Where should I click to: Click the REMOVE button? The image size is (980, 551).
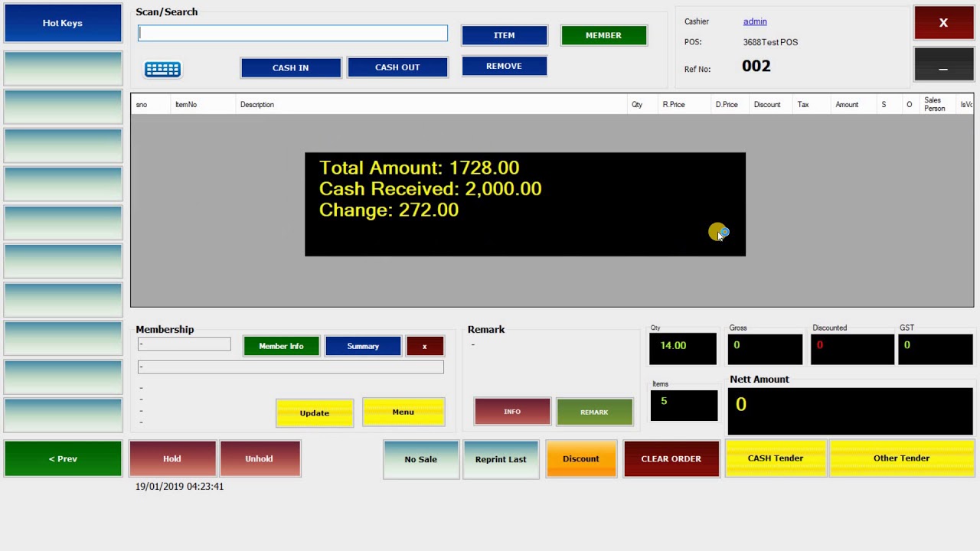(504, 66)
